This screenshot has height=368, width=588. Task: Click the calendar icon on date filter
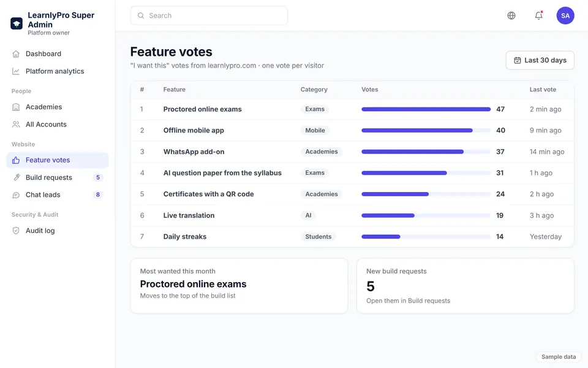[517, 61]
